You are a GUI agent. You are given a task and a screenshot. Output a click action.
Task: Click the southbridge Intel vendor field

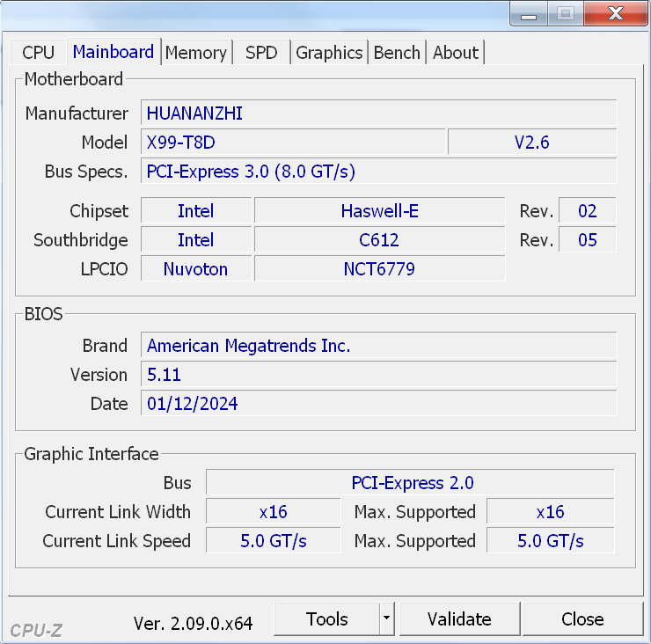click(196, 240)
